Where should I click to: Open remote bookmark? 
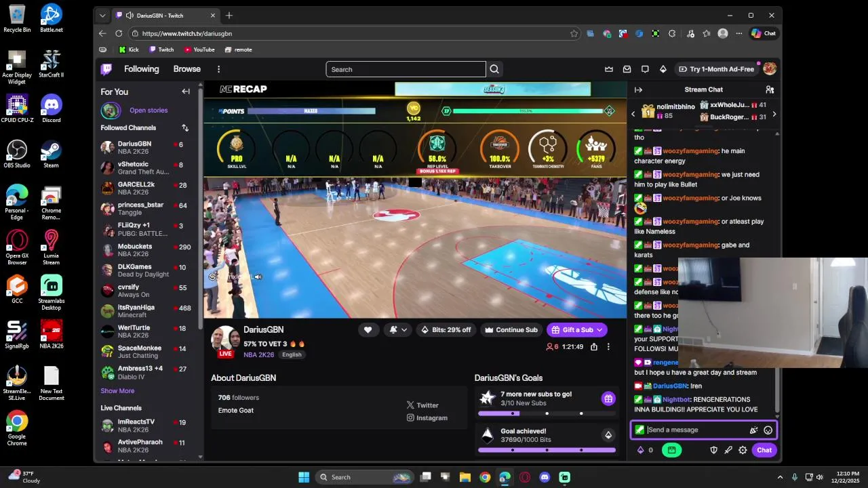238,49
